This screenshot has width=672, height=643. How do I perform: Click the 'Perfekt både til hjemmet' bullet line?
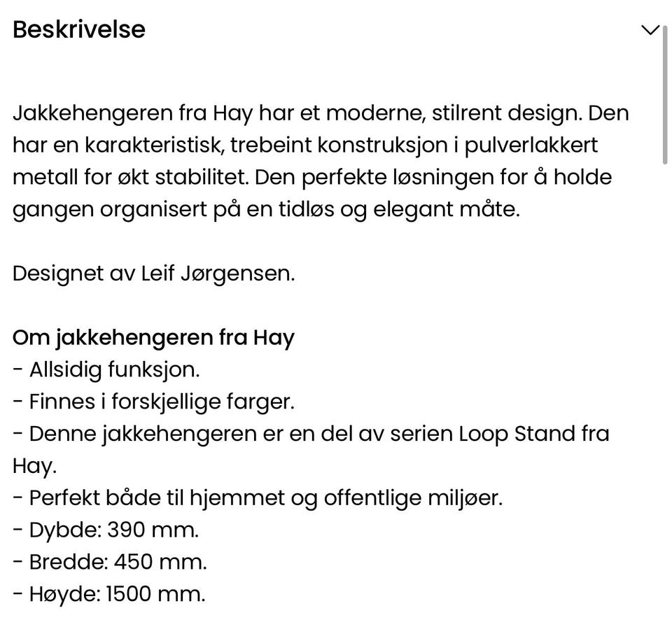[x=258, y=497]
